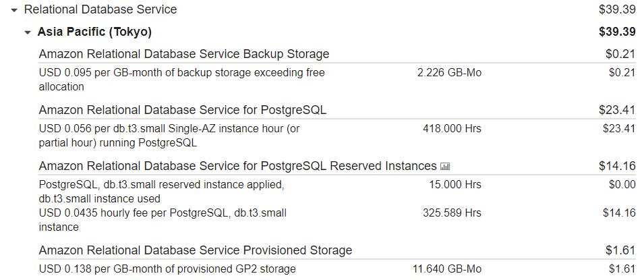This screenshot has height=280, width=644.
Task: Select the PostgreSQL Reserved Instances heading
Action: [x=238, y=166]
